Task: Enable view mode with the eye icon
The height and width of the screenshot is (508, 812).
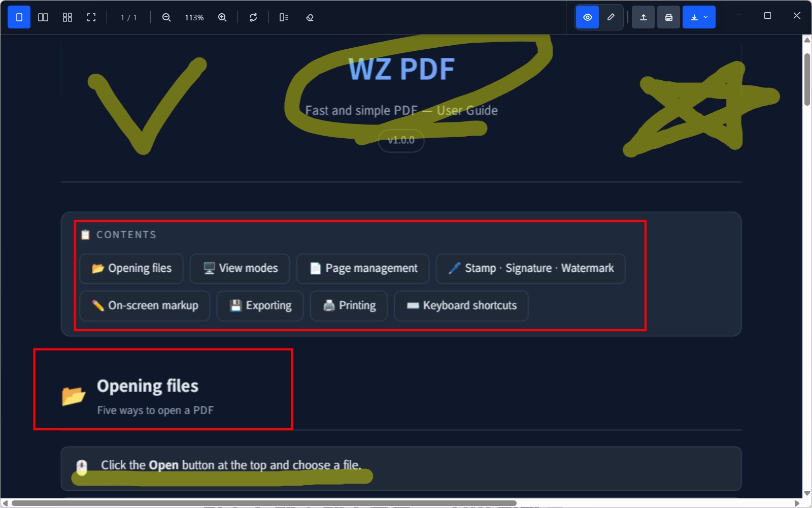Action: 588,17
